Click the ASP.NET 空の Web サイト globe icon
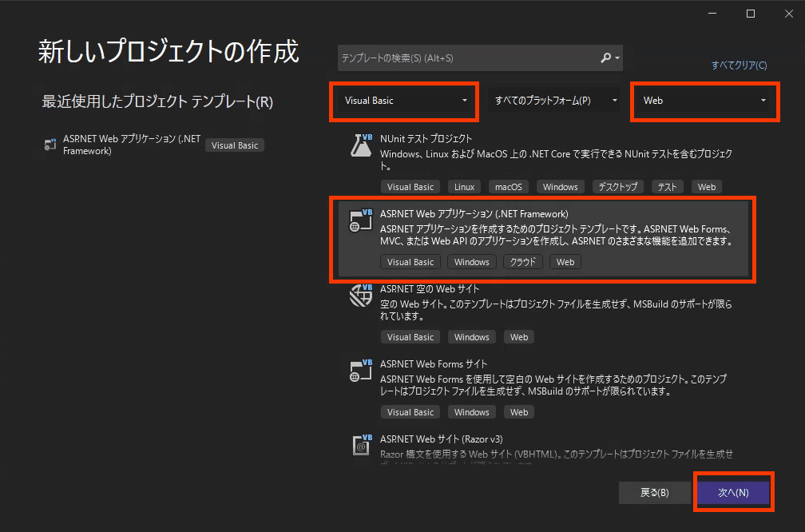This screenshot has height=532, width=805. coord(361,296)
